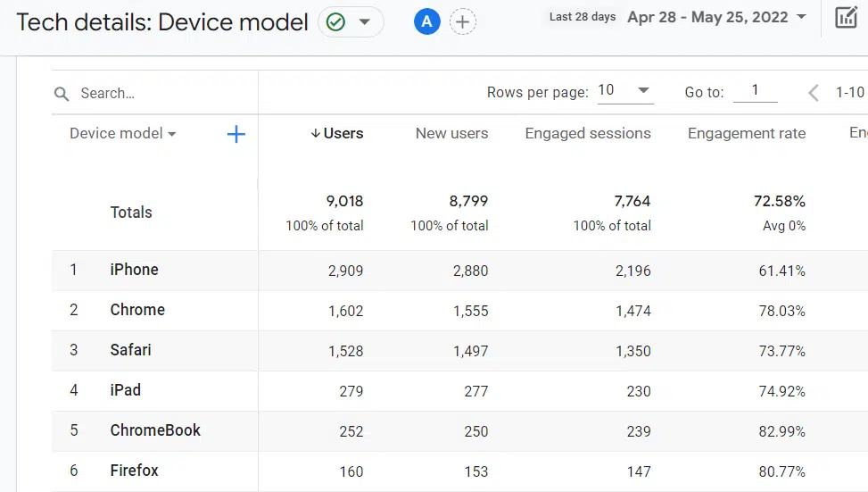This screenshot has height=492, width=868.
Task: Click the green checkmark report status icon
Action: point(336,22)
